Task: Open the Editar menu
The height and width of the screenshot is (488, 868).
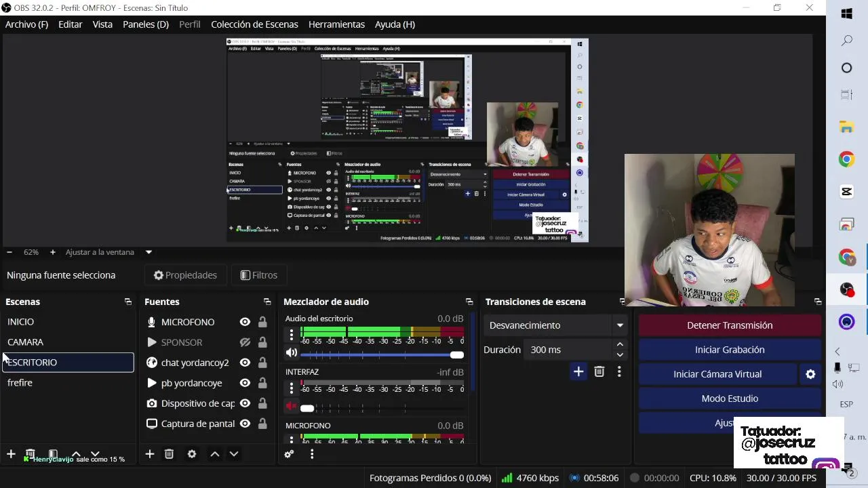Action: click(71, 24)
